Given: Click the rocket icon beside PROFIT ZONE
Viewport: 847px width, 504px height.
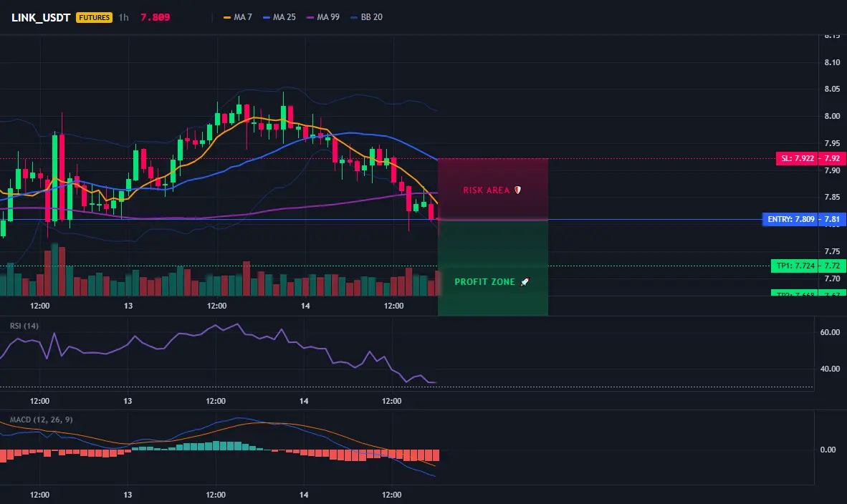Looking at the screenshot, I should click(525, 281).
